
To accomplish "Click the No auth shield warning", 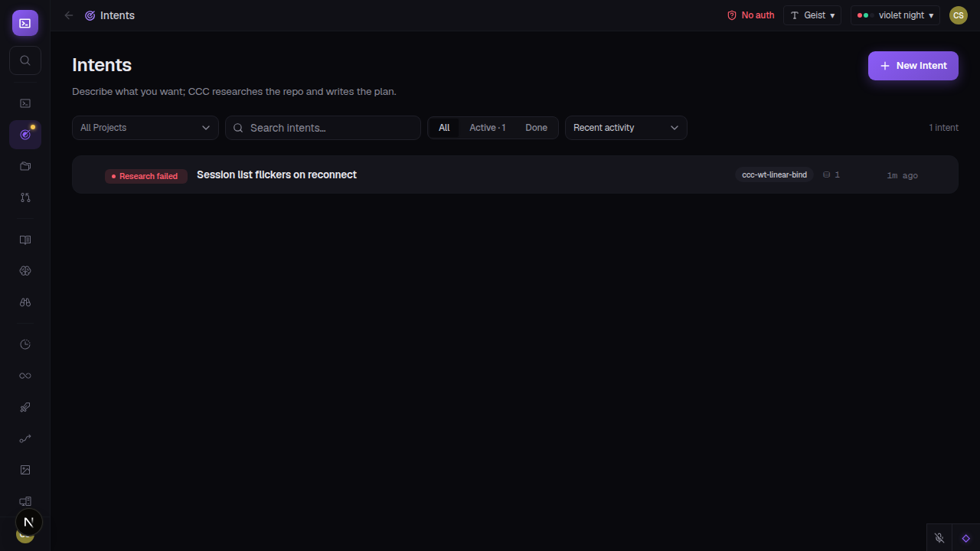I will [751, 15].
